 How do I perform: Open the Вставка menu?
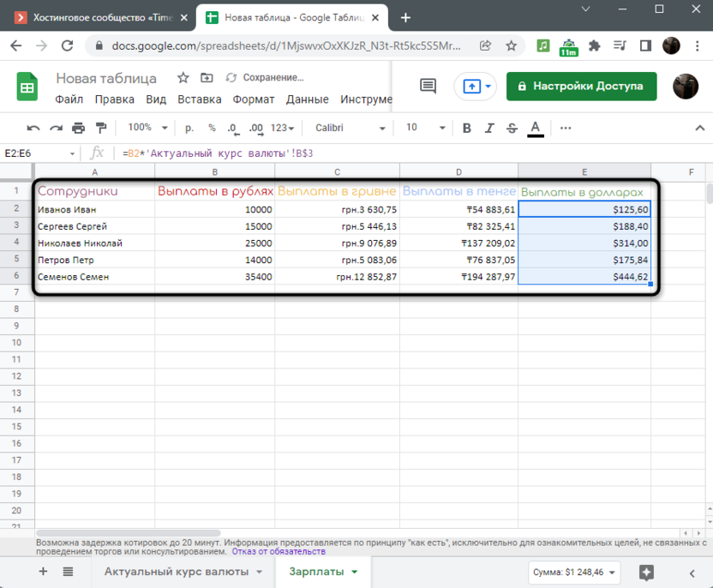(x=200, y=99)
